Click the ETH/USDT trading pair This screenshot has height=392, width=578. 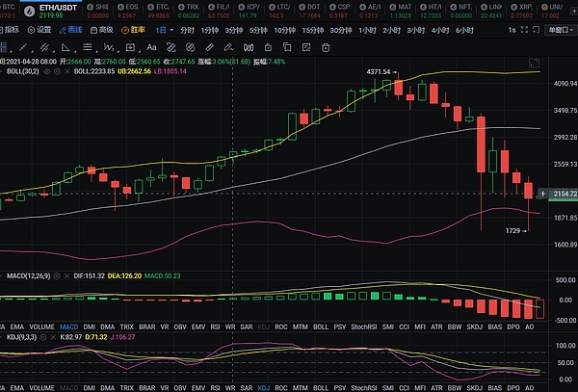point(24,6)
